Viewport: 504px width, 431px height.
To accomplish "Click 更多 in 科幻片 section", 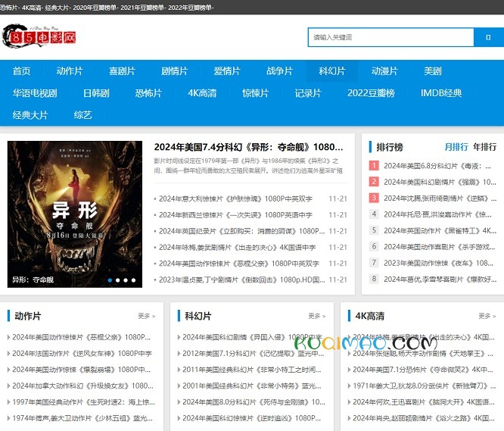I will tap(317, 316).
